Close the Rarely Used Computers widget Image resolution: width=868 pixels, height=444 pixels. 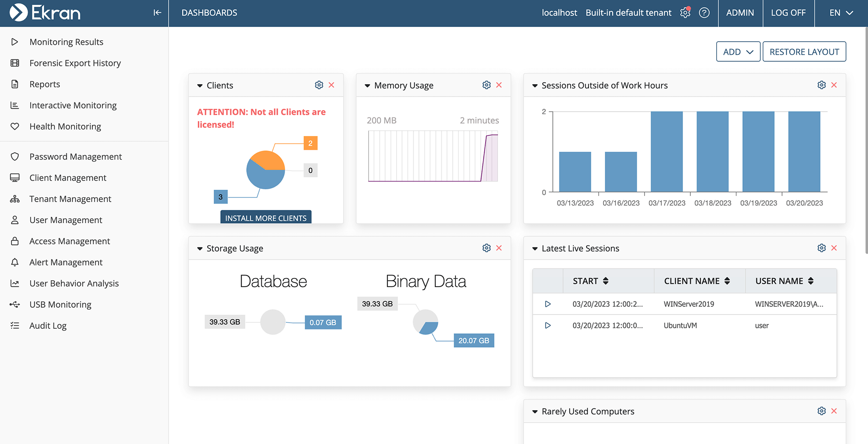coord(834,411)
